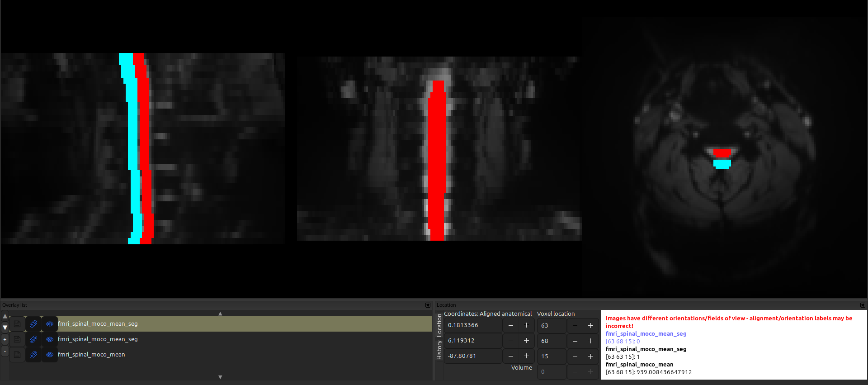Click the 6.119312 Y coordinate field
Viewport: 868px width, 385px height.
point(473,341)
